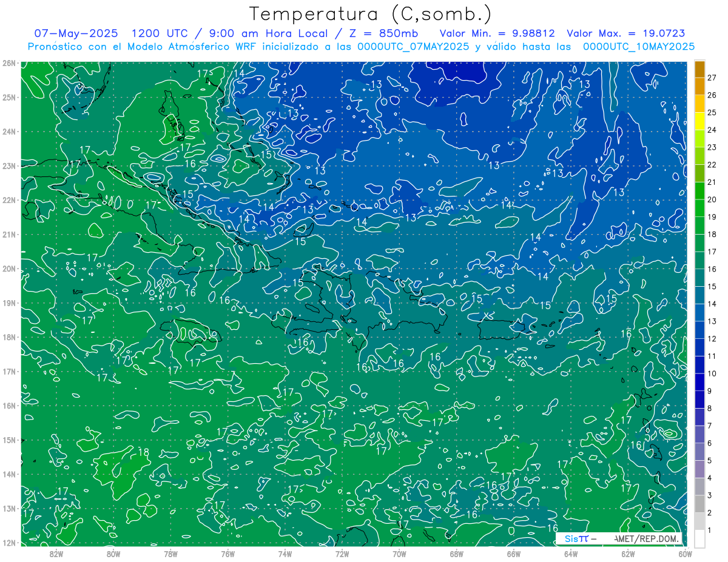Click the title text "Temperatura (C,somb.)"

[x=371, y=14]
